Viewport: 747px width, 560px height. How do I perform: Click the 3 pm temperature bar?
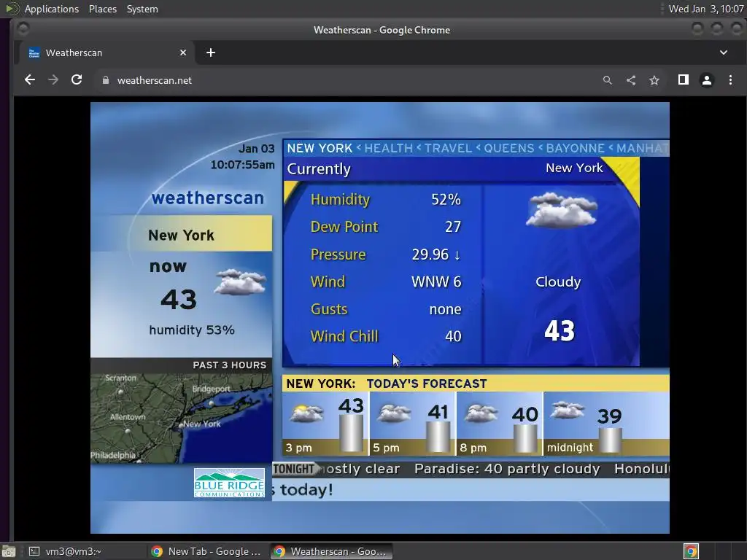pos(351,433)
